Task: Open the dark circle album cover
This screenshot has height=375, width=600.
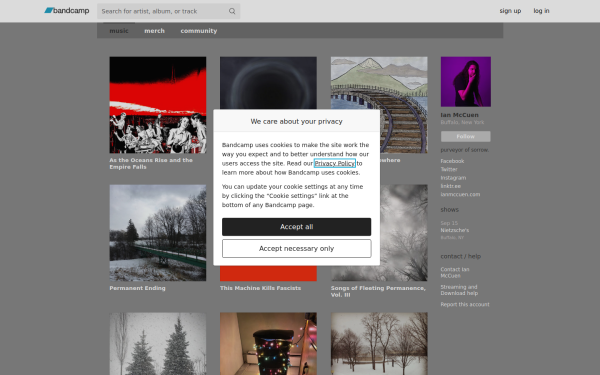Action: pyautogui.click(x=268, y=83)
